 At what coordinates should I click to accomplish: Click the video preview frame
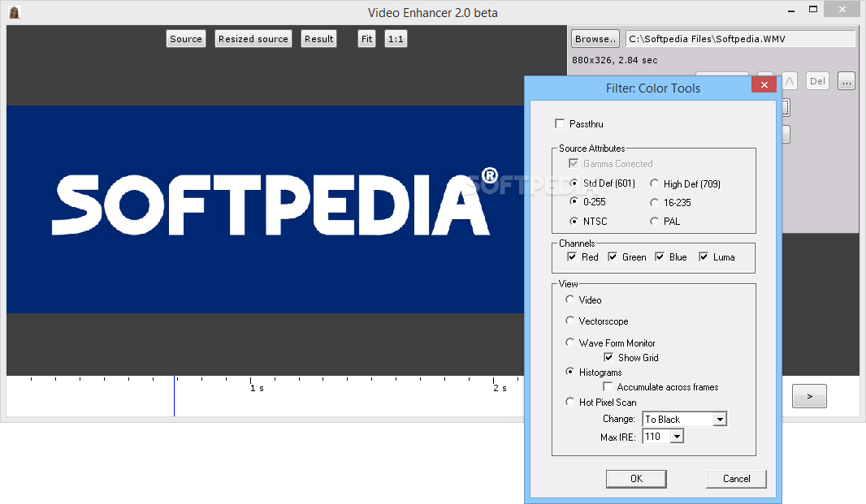click(x=265, y=209)
